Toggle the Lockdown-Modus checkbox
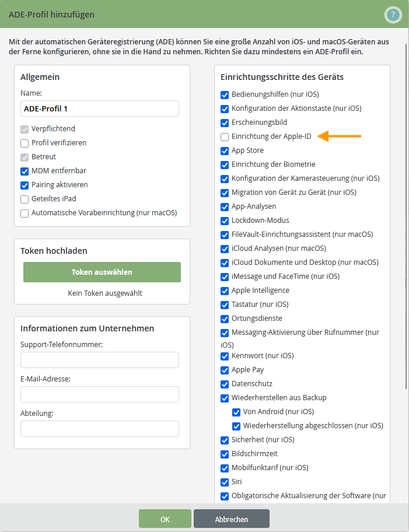Image resolution: width=409 pixels, height=532 pixels. coord(224,220)
